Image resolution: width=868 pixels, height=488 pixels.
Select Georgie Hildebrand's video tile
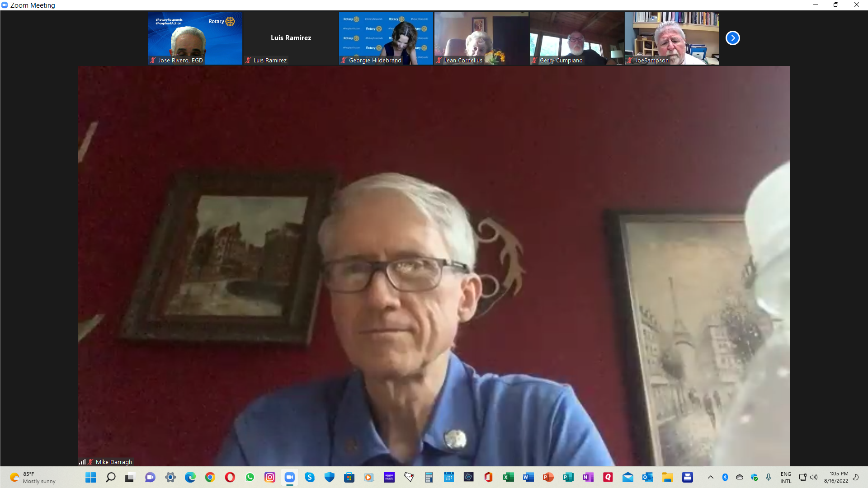click(x=386, y=38)
